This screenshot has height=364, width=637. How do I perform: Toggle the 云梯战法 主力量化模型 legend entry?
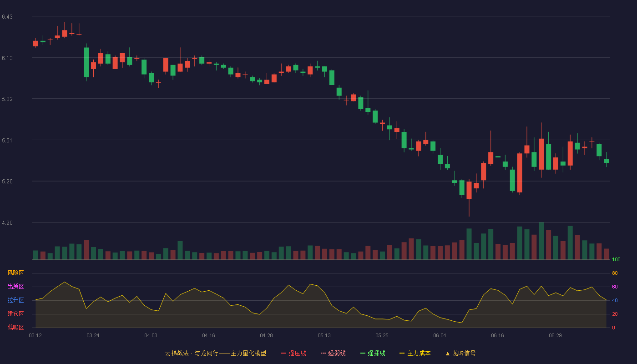pos(216,353)
